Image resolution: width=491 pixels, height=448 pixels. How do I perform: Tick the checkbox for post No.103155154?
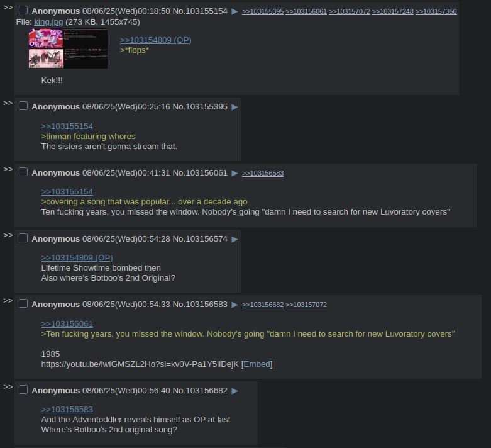[x=23, y=10]
